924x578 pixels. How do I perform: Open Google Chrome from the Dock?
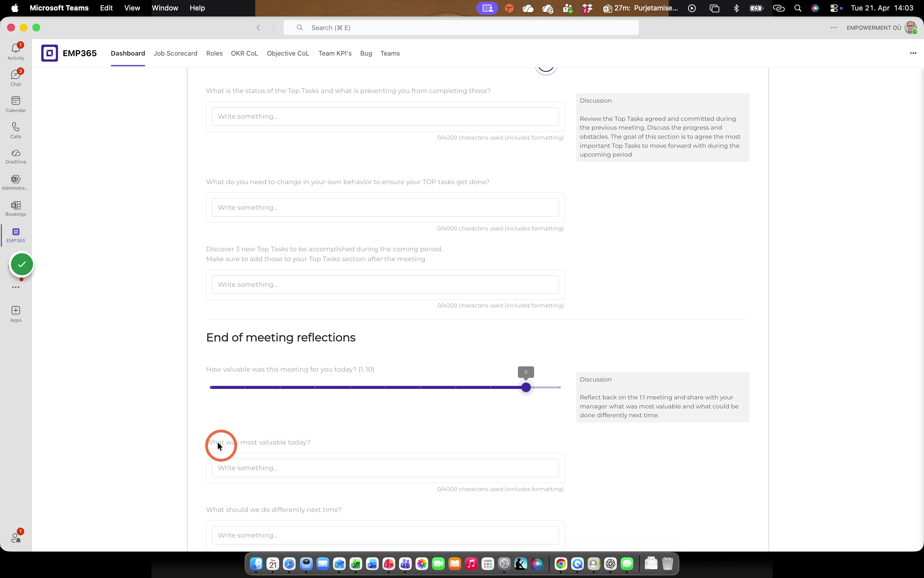560,563
